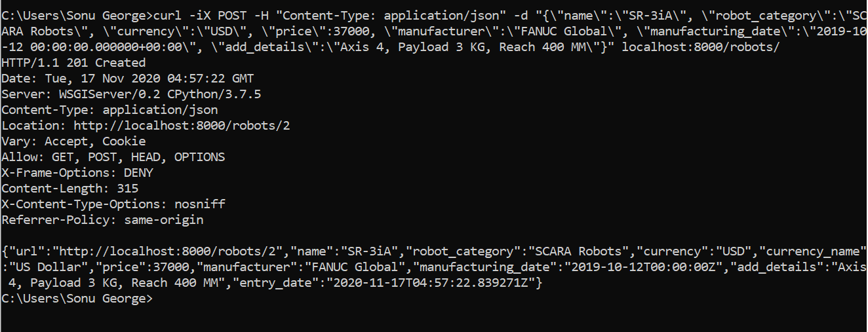Image resolution: width=868 pixels, height=332 pixels.
Task: Click the "Referrer-Policy: same-origin" line
Action: pyautogui.click(x=102, y=220)
